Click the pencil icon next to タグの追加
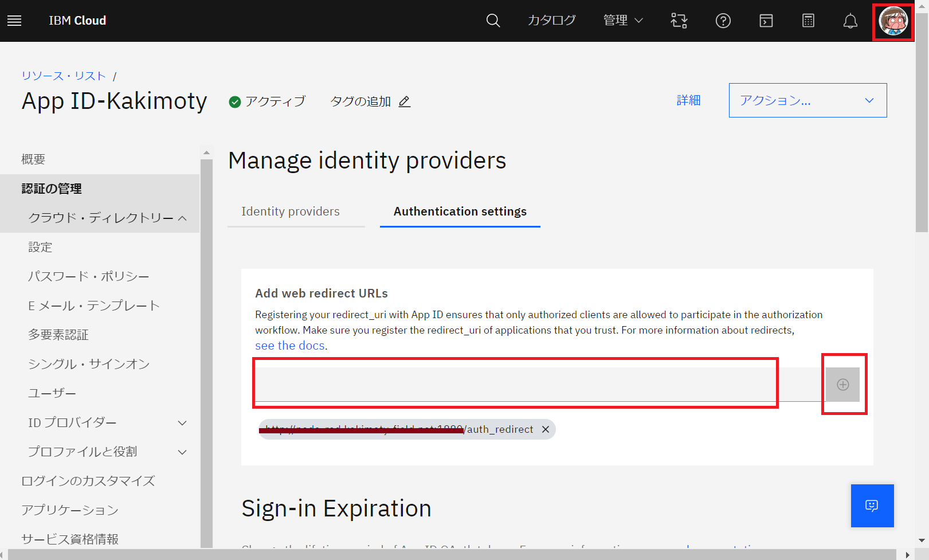 pos(405,101)
